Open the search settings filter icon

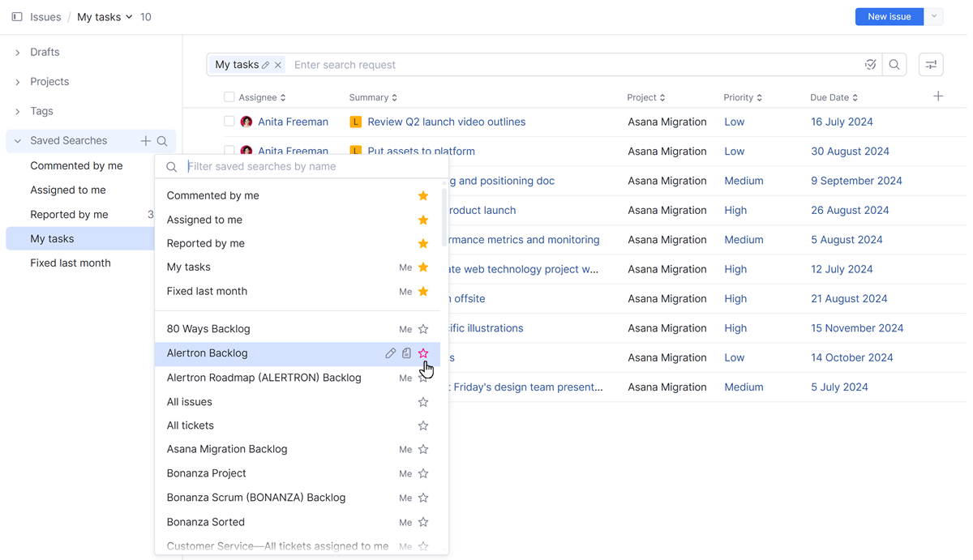click(930, 64)
